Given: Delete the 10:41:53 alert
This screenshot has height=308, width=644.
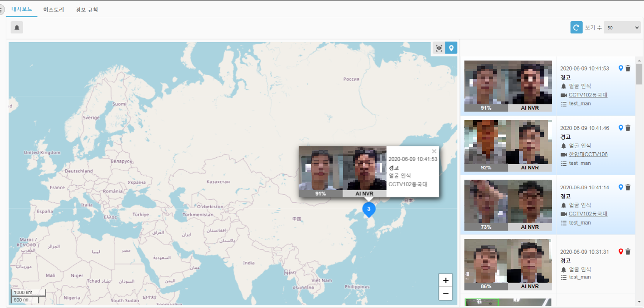Looking at the screenshot, I should point(628,68).
